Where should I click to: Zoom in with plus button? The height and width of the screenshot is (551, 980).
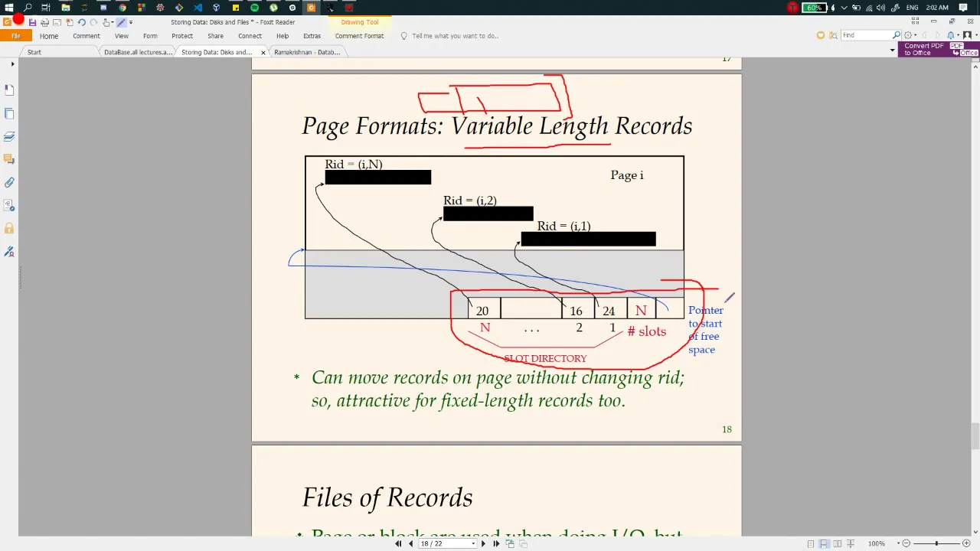(x=966, y=543)
